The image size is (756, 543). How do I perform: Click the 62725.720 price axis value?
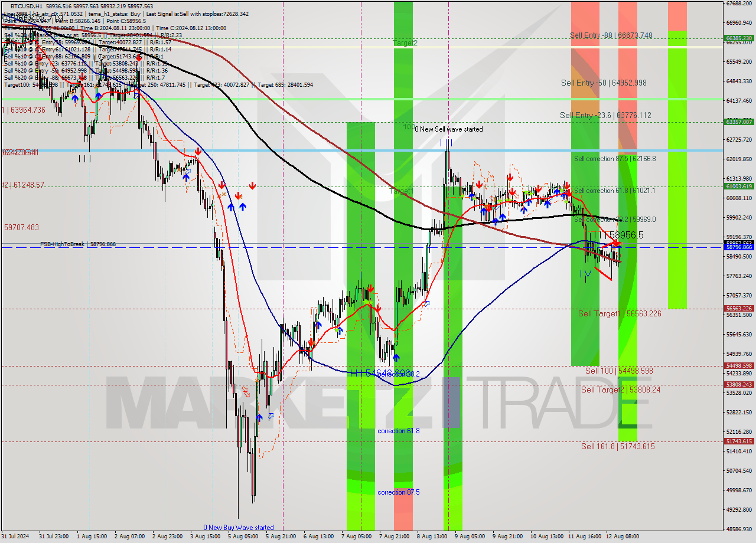click(x=739, y=140)
